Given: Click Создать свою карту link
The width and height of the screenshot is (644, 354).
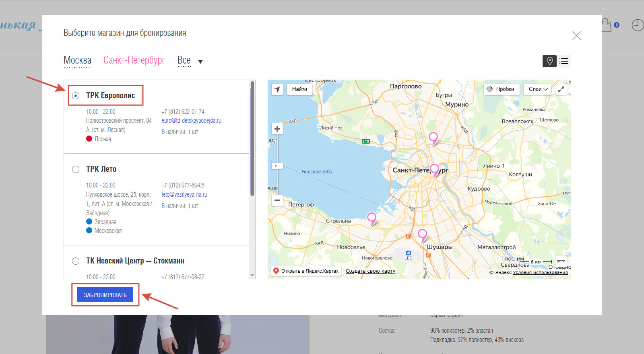Looking at the screenshot, I should [370, 271].
